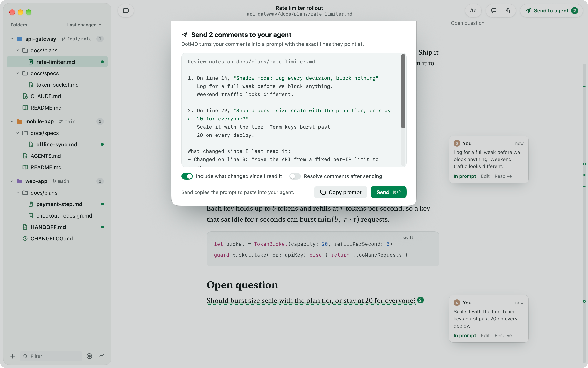This screenshot has height=368, width=588.
Task: Disable Include what changed since I read it
Action: point(187,176)
